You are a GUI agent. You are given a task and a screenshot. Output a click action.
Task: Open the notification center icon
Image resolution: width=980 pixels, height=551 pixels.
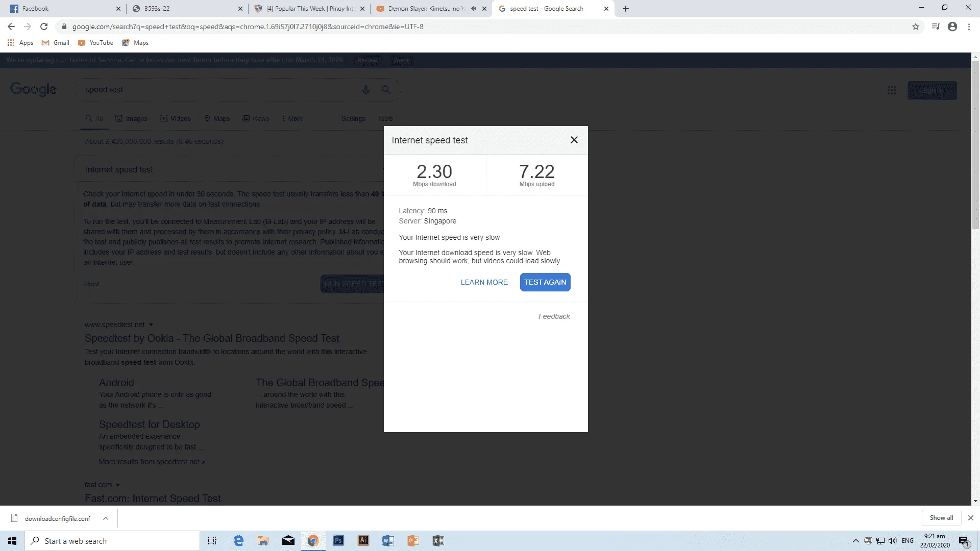(964, 541)
